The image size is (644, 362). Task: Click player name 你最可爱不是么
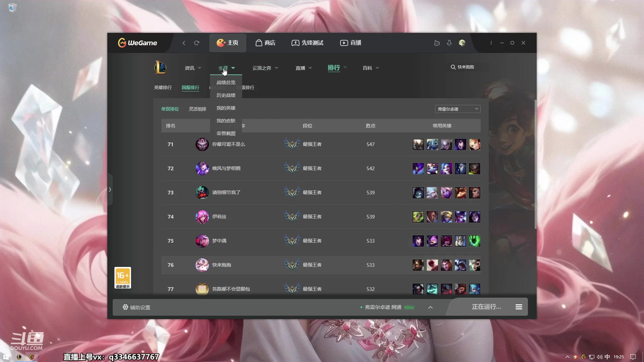click(228, 144)
